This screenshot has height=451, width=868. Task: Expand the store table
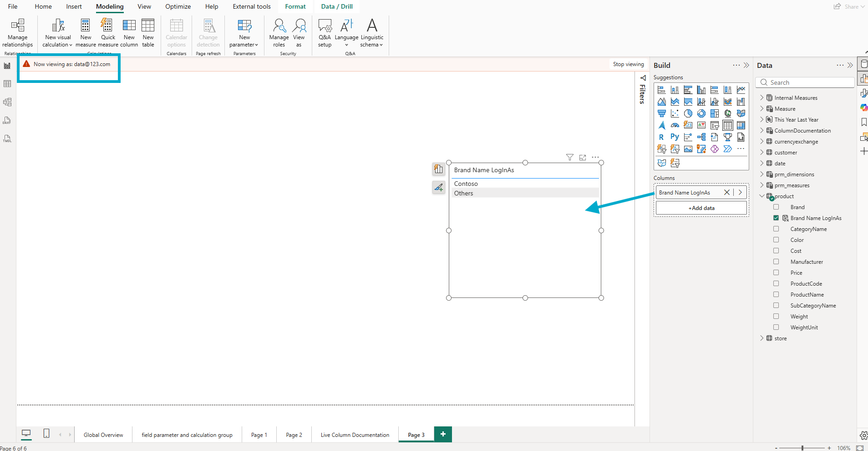(762, 338)
